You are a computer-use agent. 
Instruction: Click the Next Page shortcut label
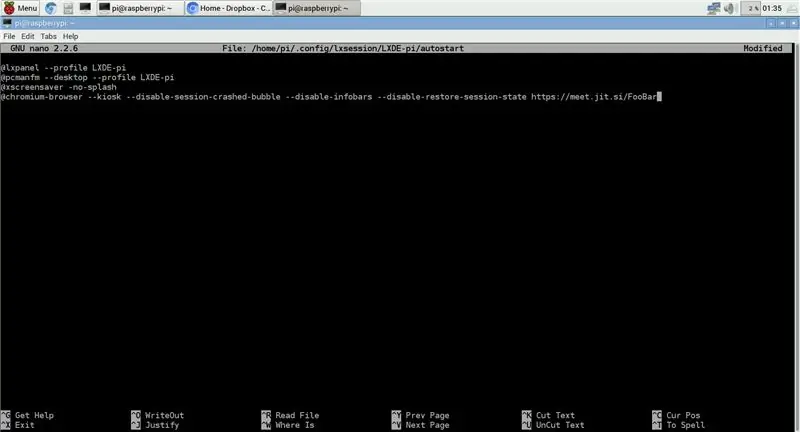pos(427,425)
